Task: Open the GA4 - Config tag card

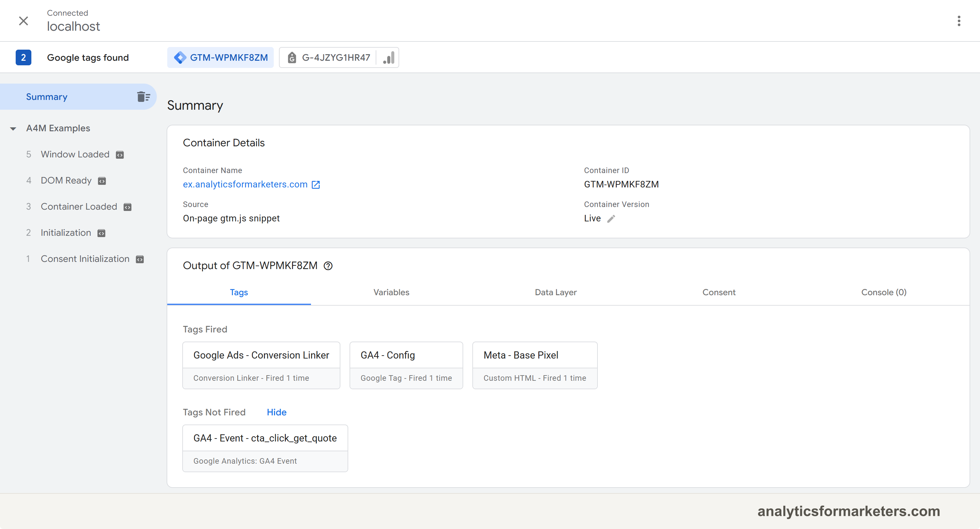Action: [406, 365]
